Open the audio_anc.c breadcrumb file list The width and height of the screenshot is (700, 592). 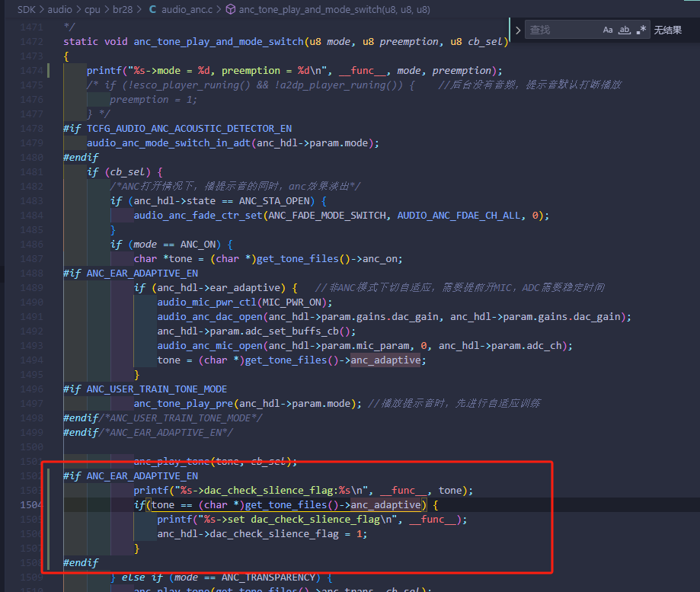click(187, 9)
